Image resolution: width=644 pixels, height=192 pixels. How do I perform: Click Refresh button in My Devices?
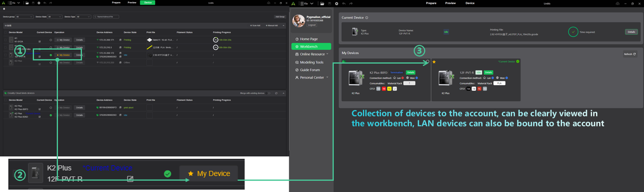pos(630,54)
